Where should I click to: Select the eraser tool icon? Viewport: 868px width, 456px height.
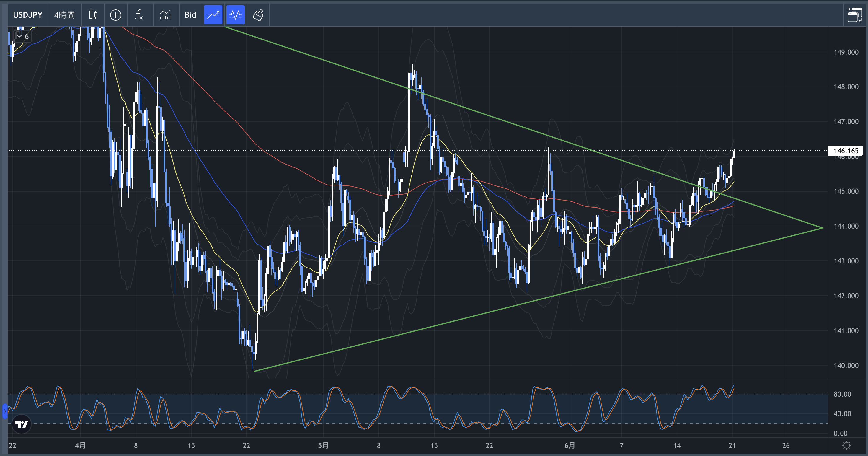tap(258, 15)
